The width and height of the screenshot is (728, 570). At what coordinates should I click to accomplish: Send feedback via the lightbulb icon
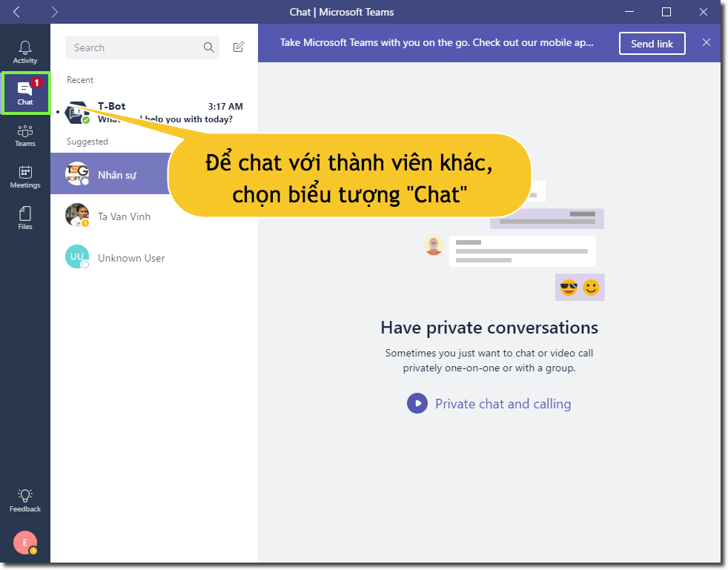pos(24,499)
